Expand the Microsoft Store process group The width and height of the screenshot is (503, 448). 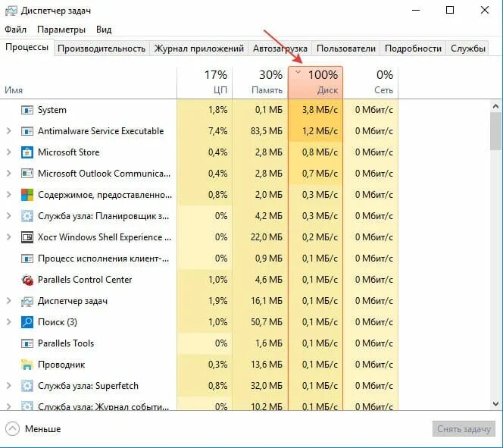point(9,152)
